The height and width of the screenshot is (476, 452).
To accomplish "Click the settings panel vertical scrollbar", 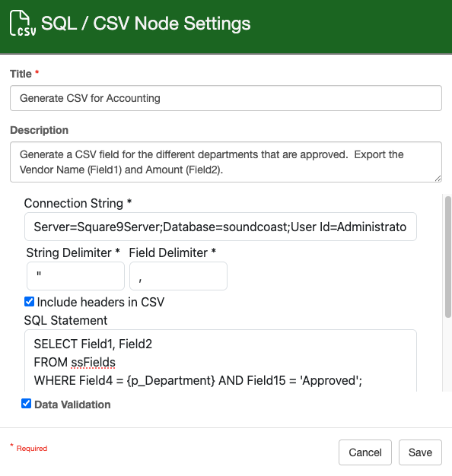I will tap(447, 257).
